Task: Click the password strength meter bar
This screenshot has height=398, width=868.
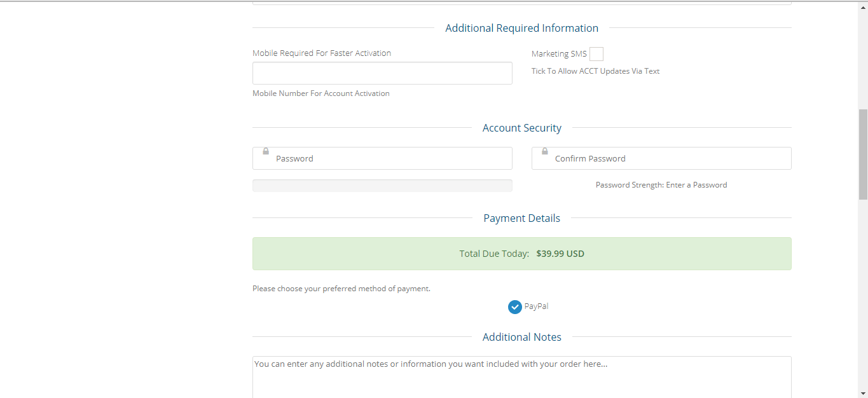Action: tap(382, 186)
